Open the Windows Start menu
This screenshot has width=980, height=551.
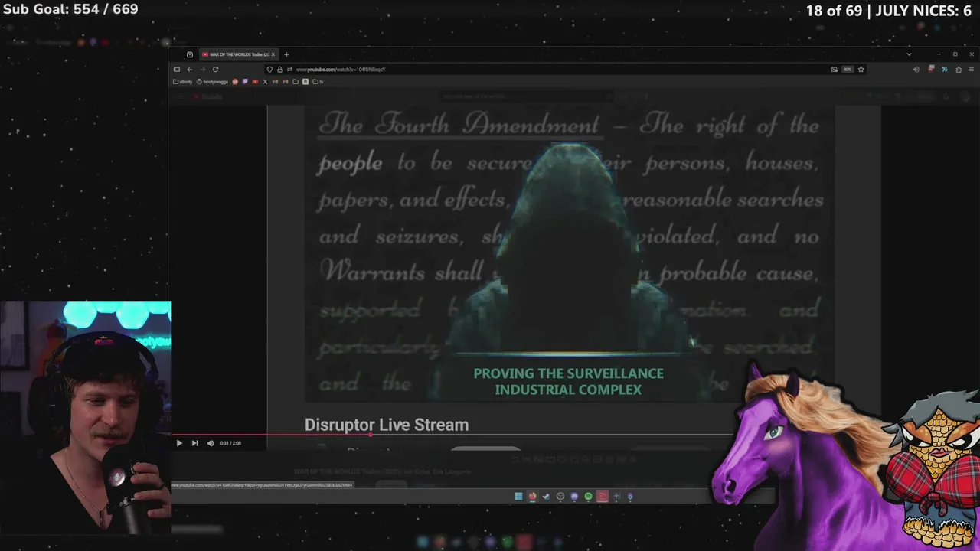click(x=518, y=497)
